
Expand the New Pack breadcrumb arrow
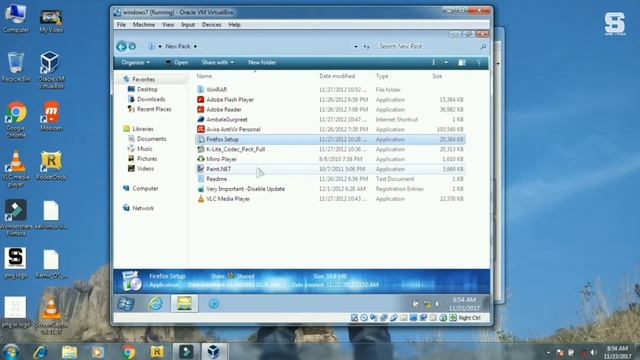click(x=195, y=47)
